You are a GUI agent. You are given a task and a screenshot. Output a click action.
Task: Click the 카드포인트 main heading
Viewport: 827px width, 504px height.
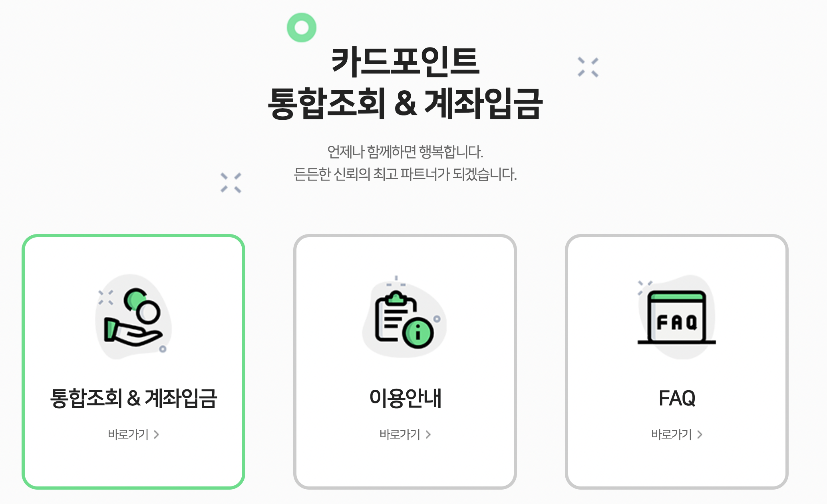pos(406,62)
